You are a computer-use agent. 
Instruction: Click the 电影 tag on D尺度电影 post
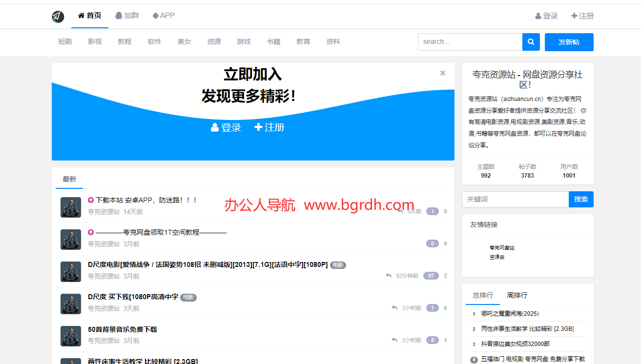[338, 265]
